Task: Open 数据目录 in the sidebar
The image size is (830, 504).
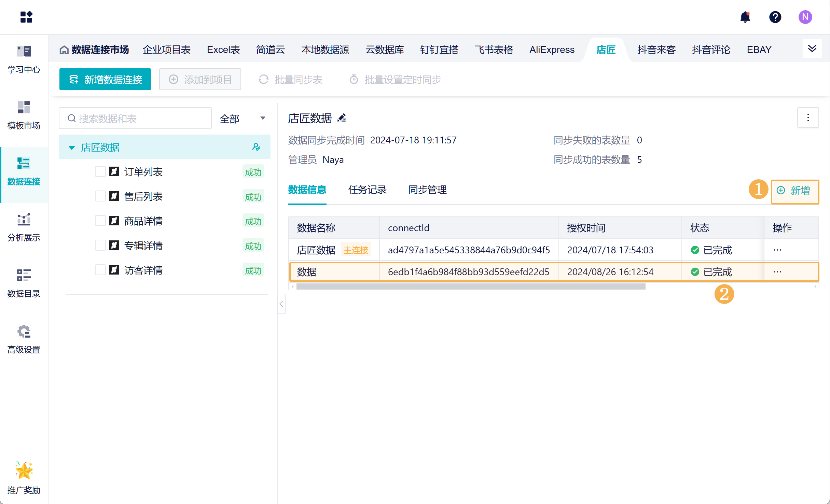Action: pyautogui.click(x=24, y=284)
